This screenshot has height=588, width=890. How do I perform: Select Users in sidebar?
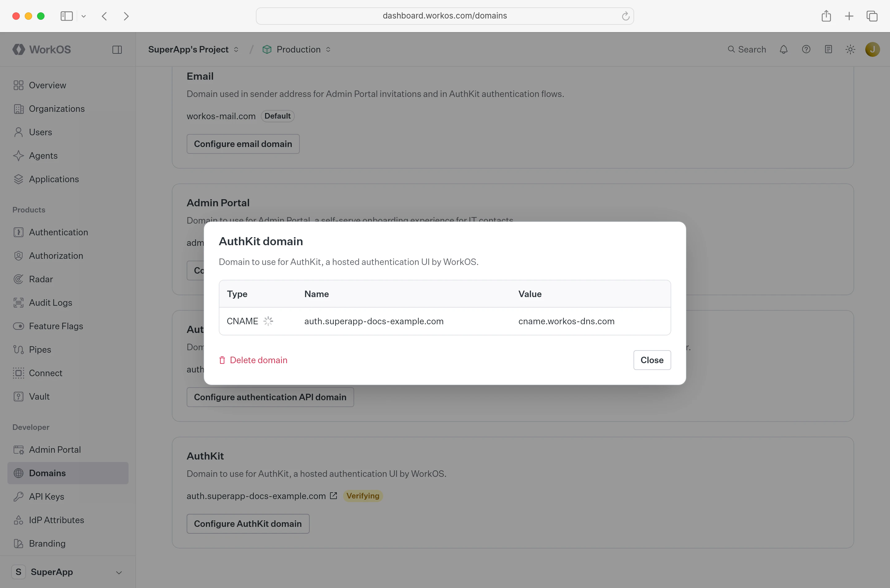pyautogui.click(x=68, y=132)
